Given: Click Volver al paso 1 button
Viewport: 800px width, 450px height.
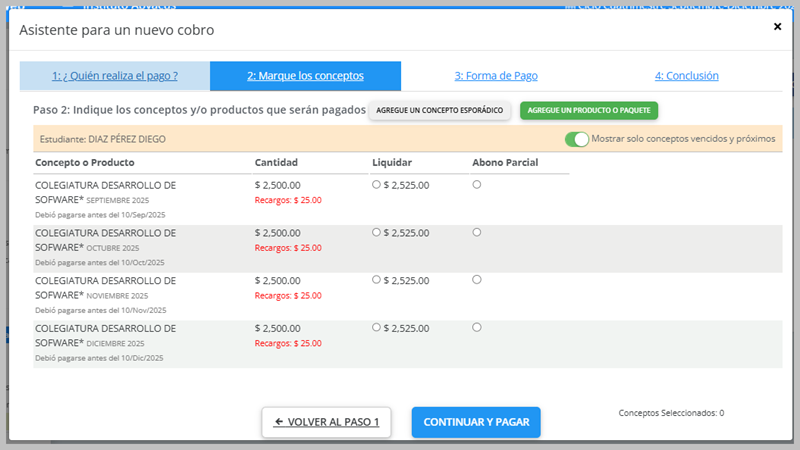Looking at the screenshot, I should click(x=326, y=422).
